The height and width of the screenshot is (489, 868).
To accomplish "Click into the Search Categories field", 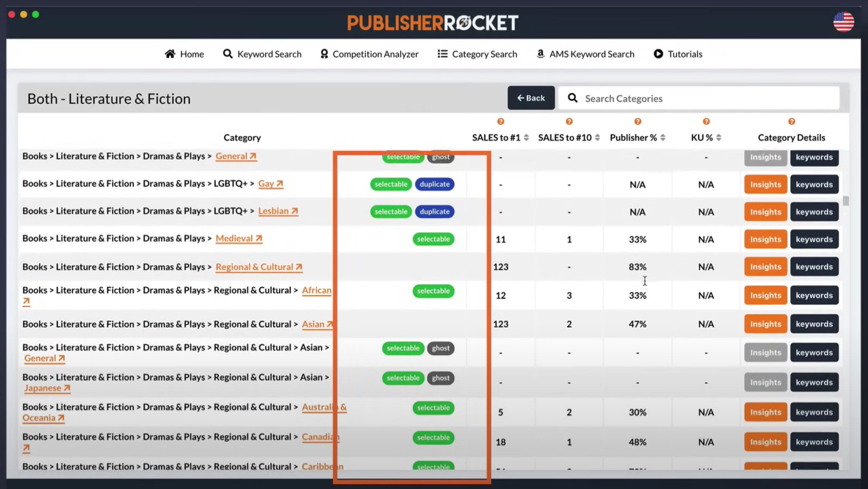I will 699,98.
